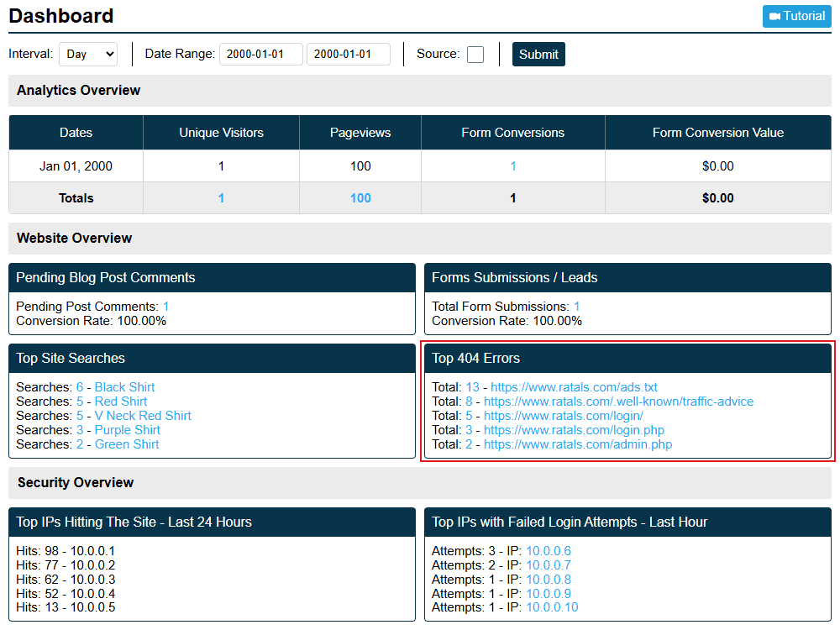Open the Pending Post Comments count link
The image size is (840, 630).
point(166,307)
